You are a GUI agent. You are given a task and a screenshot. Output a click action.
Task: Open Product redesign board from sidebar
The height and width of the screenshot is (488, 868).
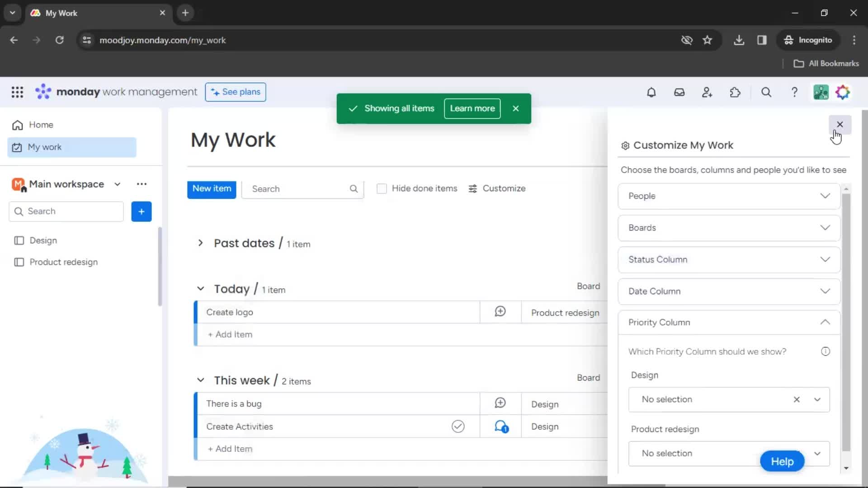tap(64, 262)
